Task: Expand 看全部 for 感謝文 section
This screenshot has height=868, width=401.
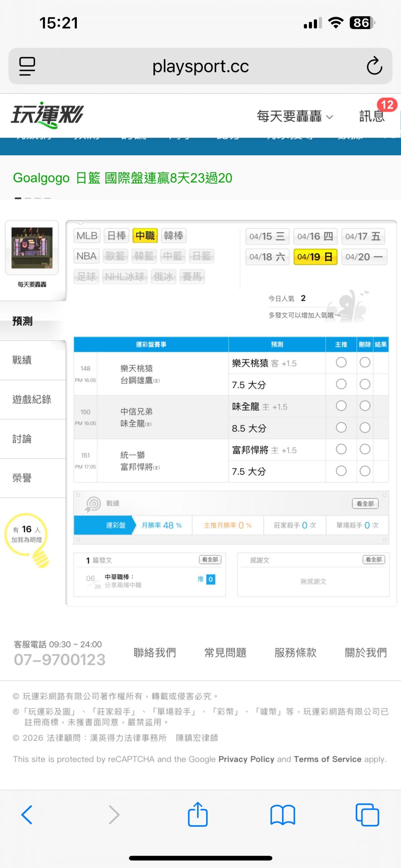Action: [x=374, y=559]
